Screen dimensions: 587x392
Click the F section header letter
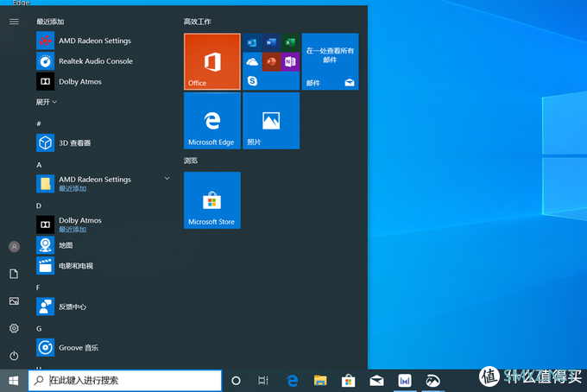[x=38, y=288]
